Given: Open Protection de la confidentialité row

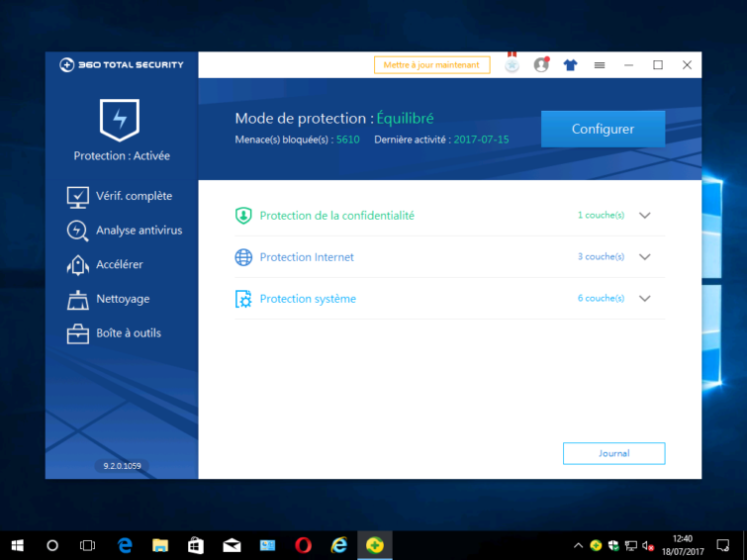Looking at the screenshot, I should [450, 216].
